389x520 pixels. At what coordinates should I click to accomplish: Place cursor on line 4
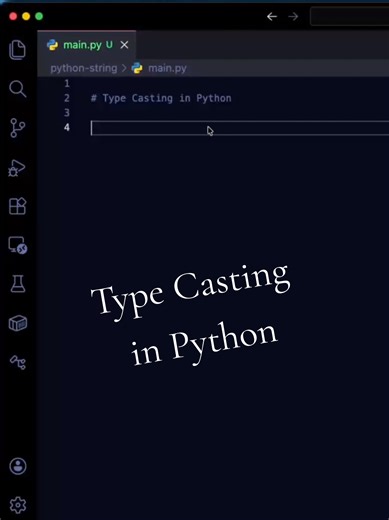point(240,128)
